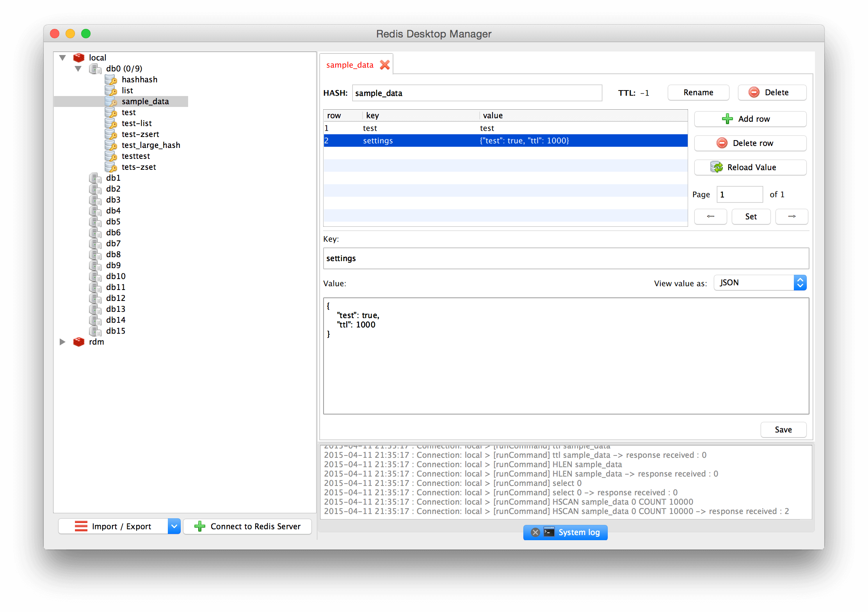
Task: Click the green plus beside Connect to Redis Server
Action: pyautogui.click(x=200, y=526)
